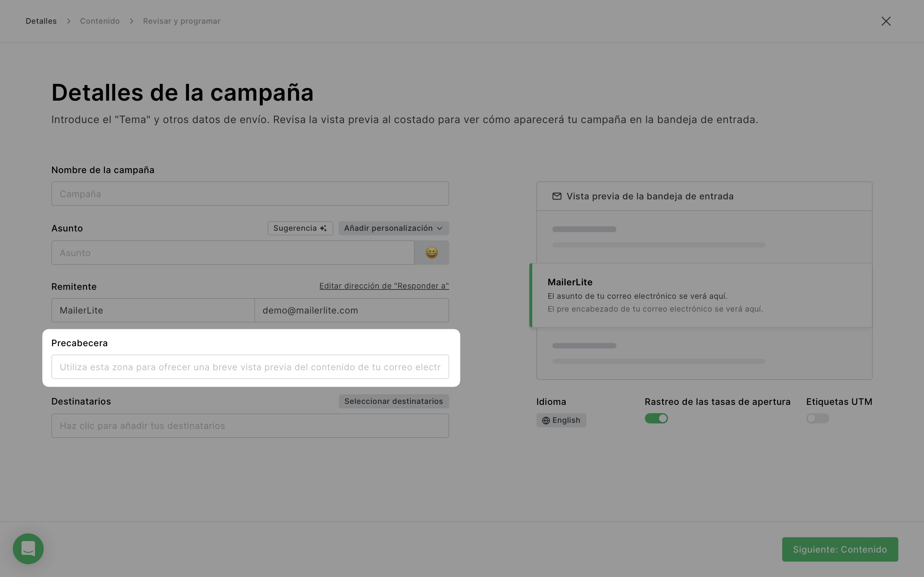Open the Editar dirección de "Responder a" link
This screenshot has height=577, width=924.
pyautogui.click(x=384, y=286)
